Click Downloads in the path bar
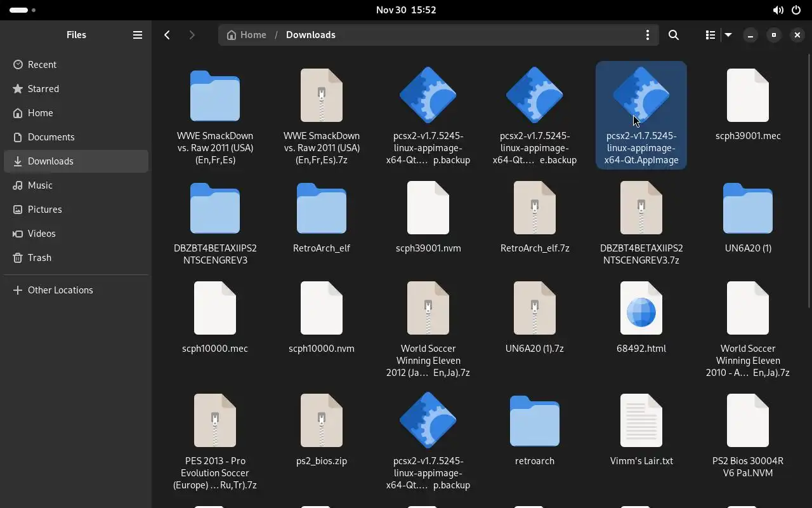Viewport: 812px width, 508px height. [311, 35]
